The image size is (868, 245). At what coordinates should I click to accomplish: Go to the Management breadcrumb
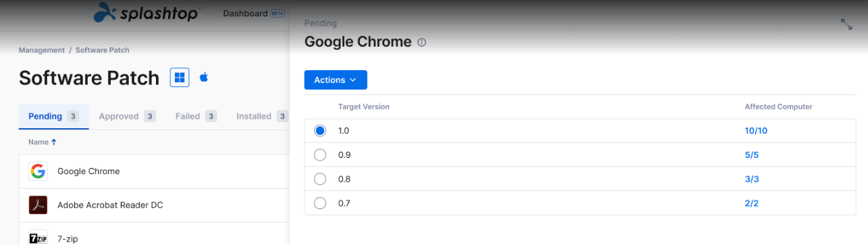[42, 50]
